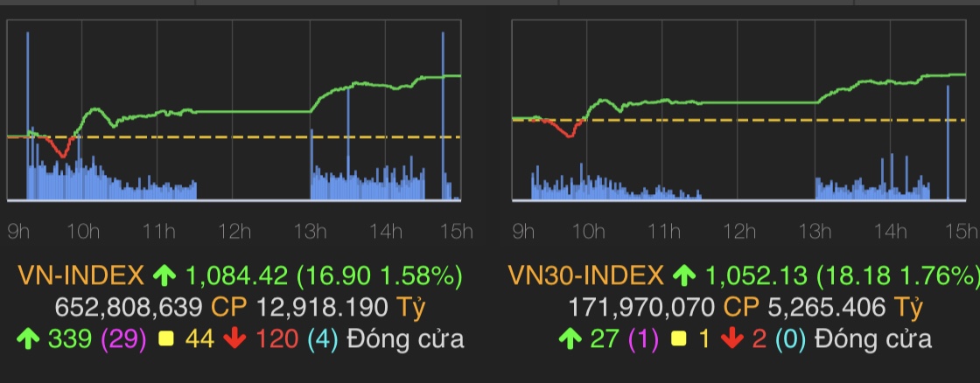Click VN-INDEX Đóng cửa status
Image resolution: width=980 pixels, height=383 pixels.
406,338
